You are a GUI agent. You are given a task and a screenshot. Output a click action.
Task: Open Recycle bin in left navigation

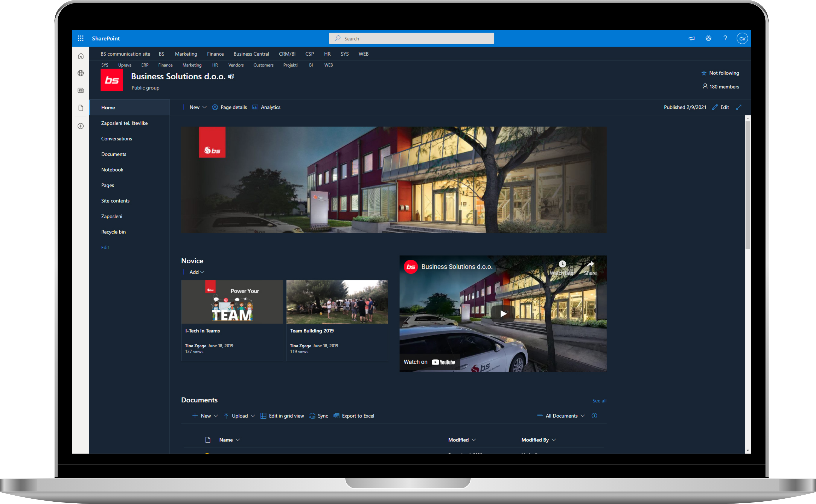113,232
